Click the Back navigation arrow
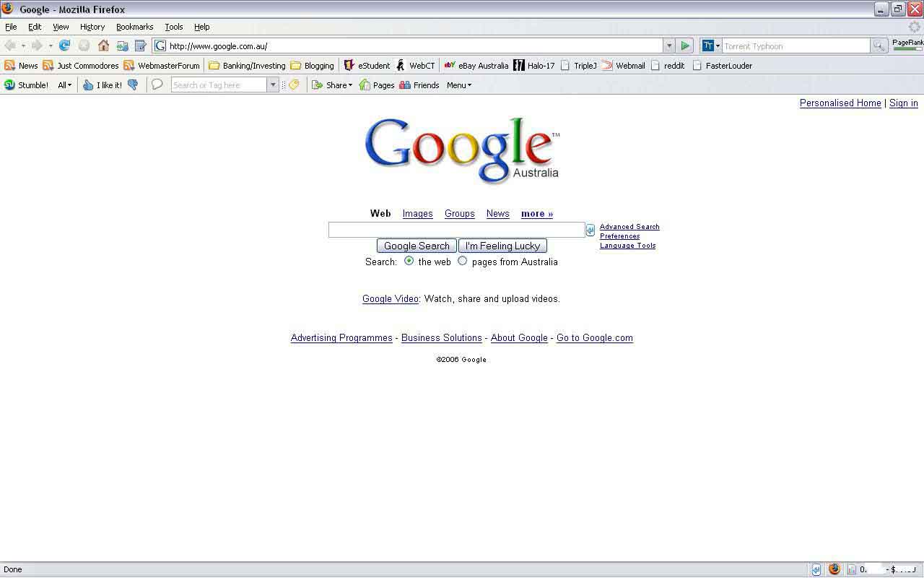This screenshot has width=924, height=578. [x=10, y=46]
